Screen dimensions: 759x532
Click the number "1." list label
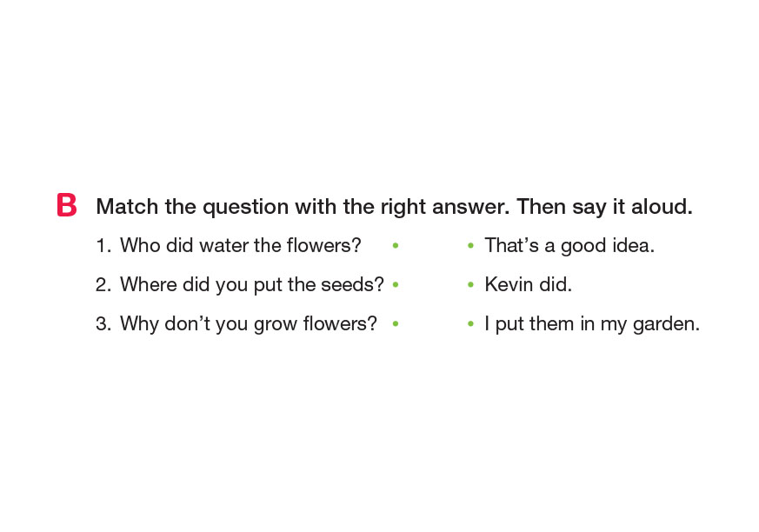[x=103, y=246]
